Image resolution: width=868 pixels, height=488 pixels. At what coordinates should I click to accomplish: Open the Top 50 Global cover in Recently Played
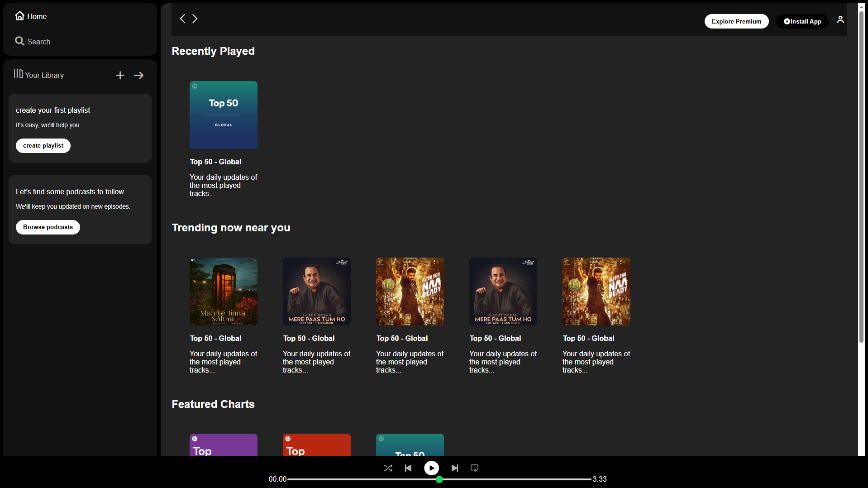coord(224,115)
